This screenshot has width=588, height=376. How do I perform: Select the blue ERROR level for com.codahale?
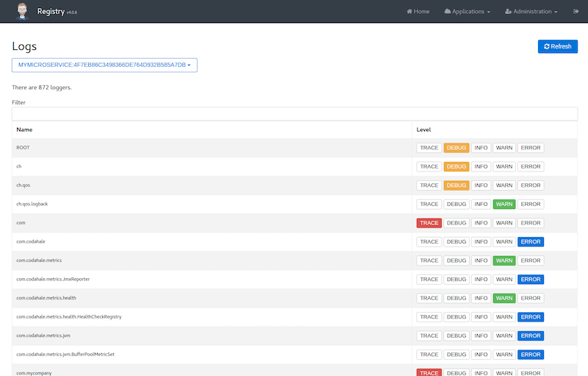click(530, 242)
